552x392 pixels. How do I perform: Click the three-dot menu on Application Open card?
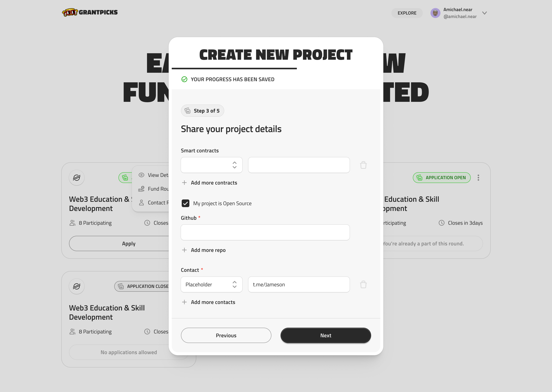(478, 177)
